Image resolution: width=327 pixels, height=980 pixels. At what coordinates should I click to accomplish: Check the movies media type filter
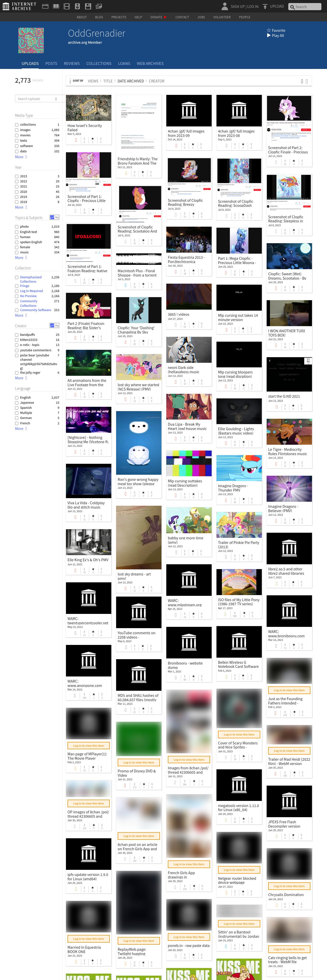(x=17, y=135)
